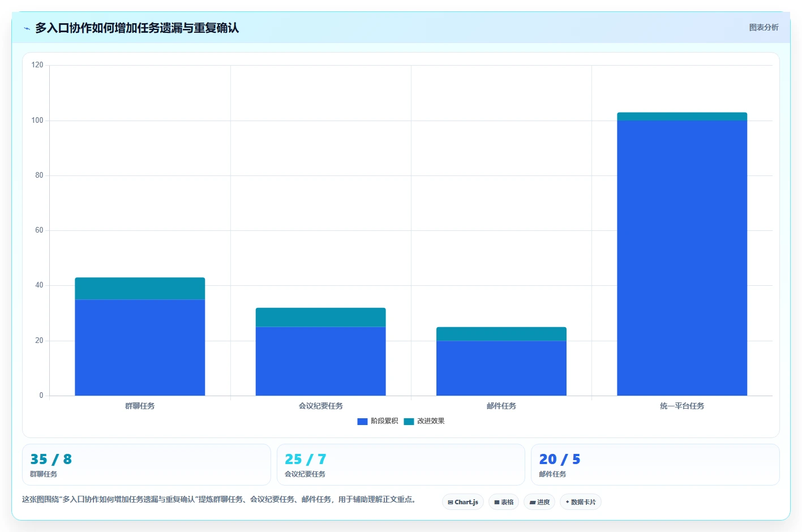This screenshot has height=532, width=802.
Task: Click the 统一平台任务 x-axis label
Action: pos(682,406)
